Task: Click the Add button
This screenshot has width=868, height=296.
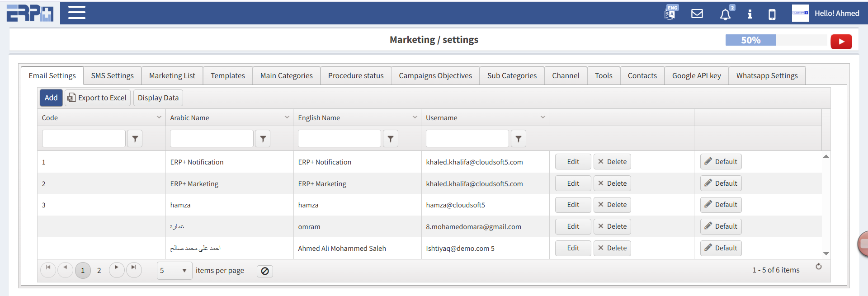Action: click(51, 98)
